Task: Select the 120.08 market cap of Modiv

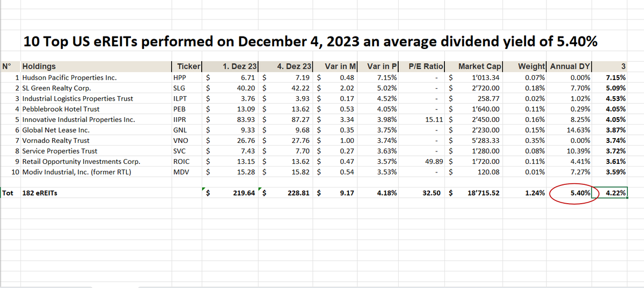Action: [x=488, y=172]
